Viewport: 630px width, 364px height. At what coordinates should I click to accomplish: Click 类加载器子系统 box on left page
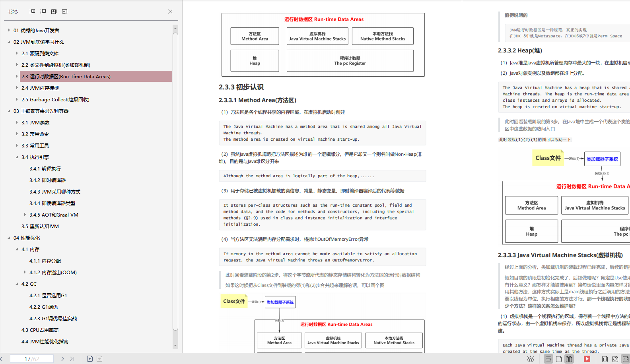point(280,302)
